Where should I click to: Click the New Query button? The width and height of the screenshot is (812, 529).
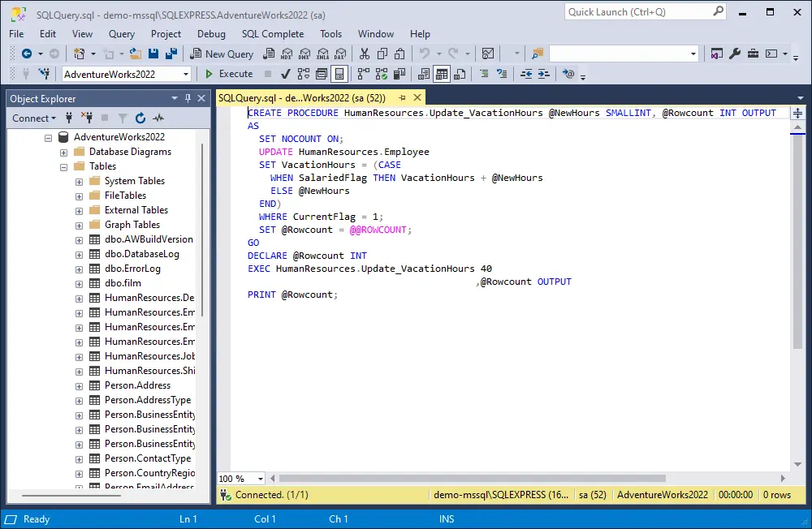pyautogui.click(x=222, y=54)
